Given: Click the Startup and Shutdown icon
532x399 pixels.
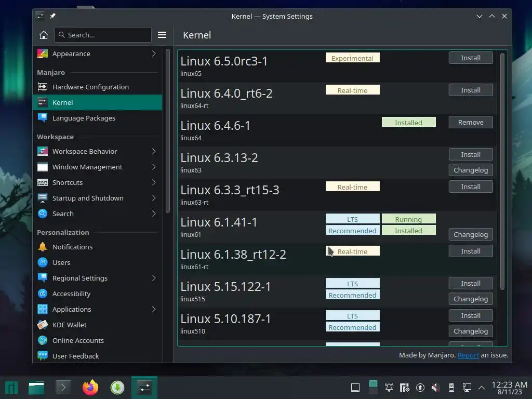Looking at the screenshot, I should [43, 198].
